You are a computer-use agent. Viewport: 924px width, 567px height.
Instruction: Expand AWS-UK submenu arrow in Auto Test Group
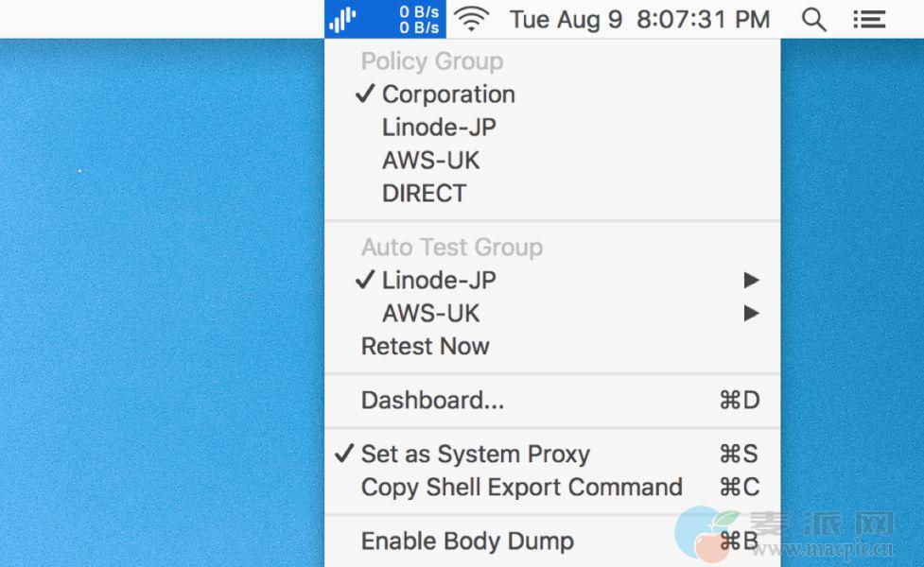[x=751, y=313]
